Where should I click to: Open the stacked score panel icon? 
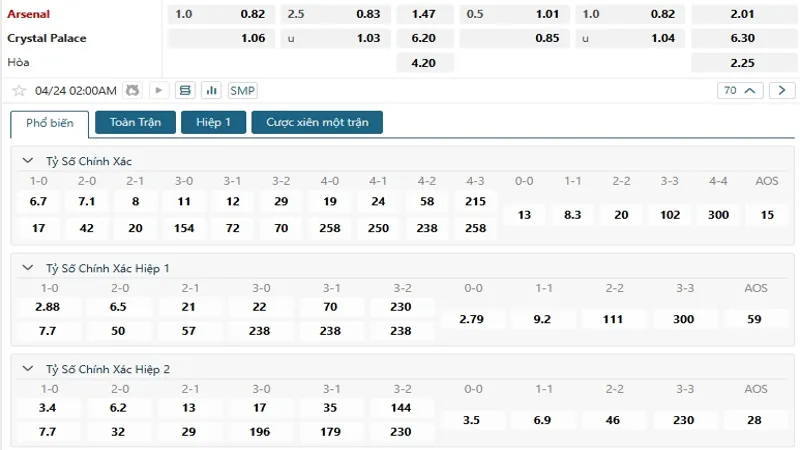(185, 90)
